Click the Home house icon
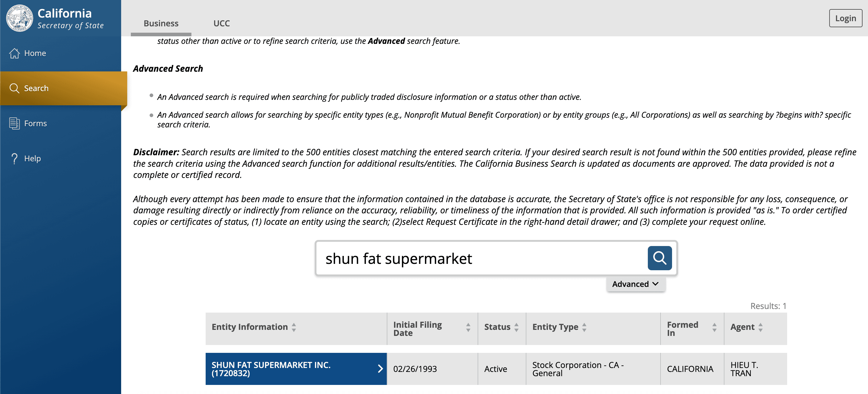868x394 pixels. [x=14, y=53]
